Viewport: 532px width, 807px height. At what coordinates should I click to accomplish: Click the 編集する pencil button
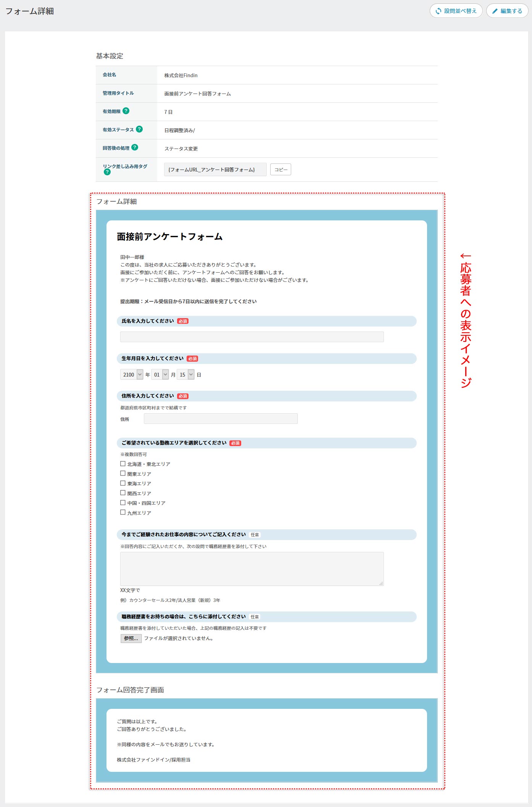click(x=507, y=11)
